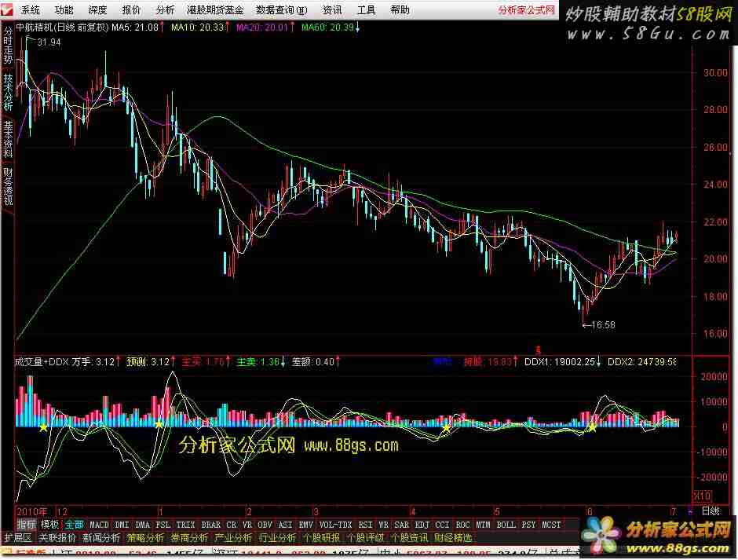Open the 工具 menu

(x=366, y=9)
